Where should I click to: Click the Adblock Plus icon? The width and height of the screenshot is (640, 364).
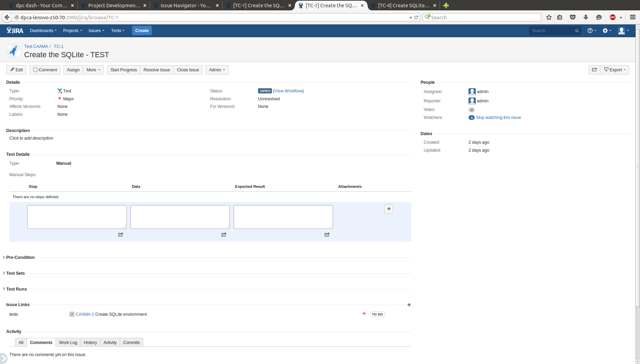[613, 17]
